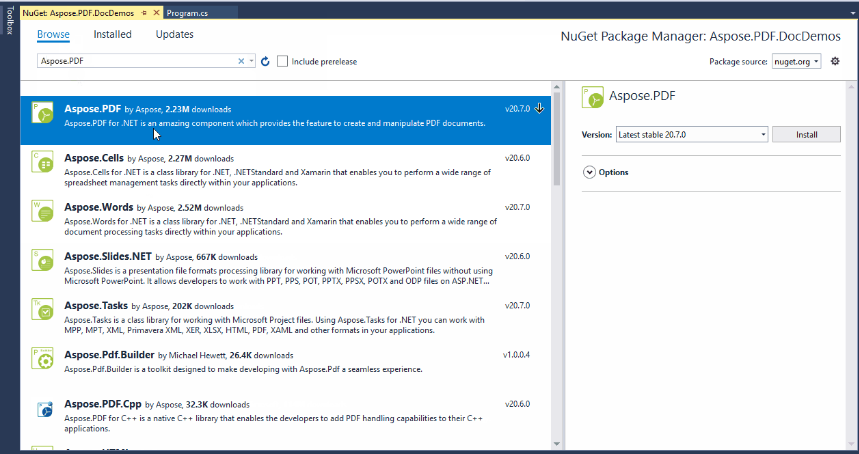The height and width of the screenshot is (454, 859).
Task: Click the Aspose.PDF.Cpp package icon
Action: click(x=44, y=409)
